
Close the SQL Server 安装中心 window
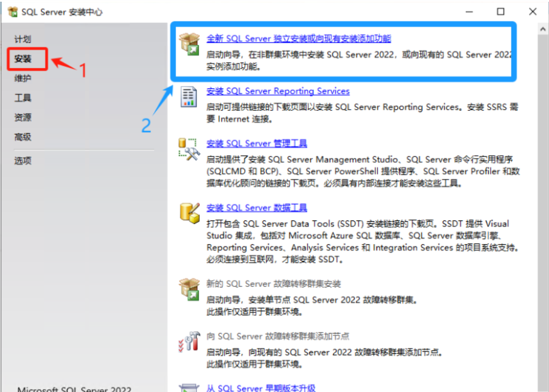pos(532,12)
